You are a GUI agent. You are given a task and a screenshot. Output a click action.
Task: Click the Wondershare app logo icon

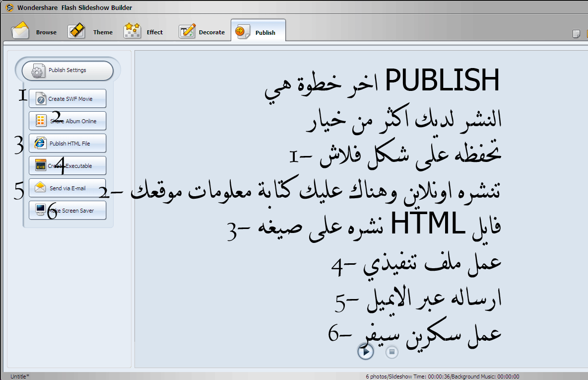(9, 7)
